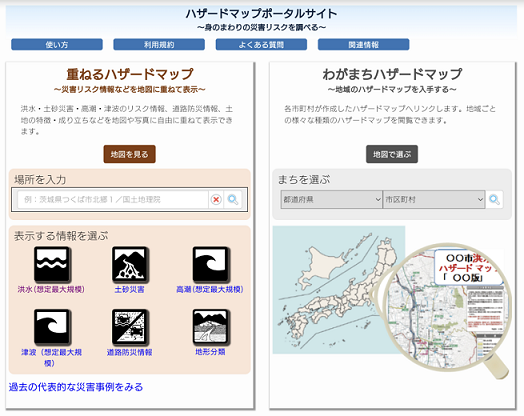
Task: Click the magnifier icon beside 市区町村 dropdown
Action: [x=495, y=199]
